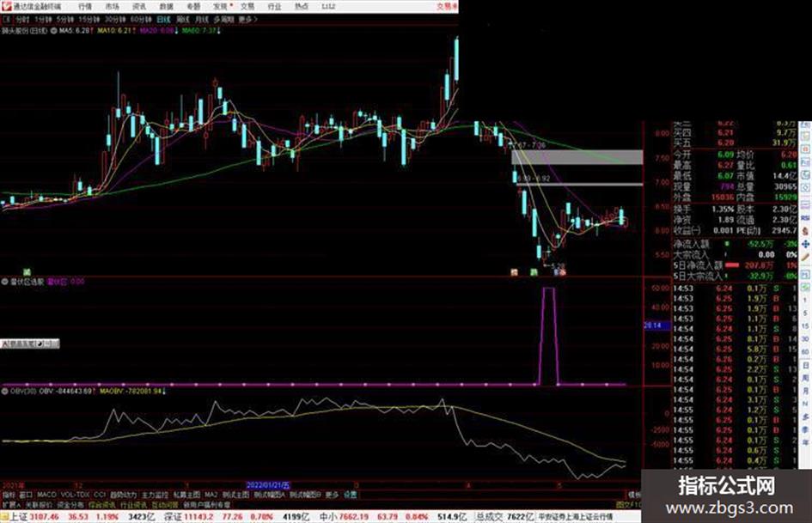Open 更多 indicators in bottom bar
Viewport: 812px width, 523px height.
point(332,495)
